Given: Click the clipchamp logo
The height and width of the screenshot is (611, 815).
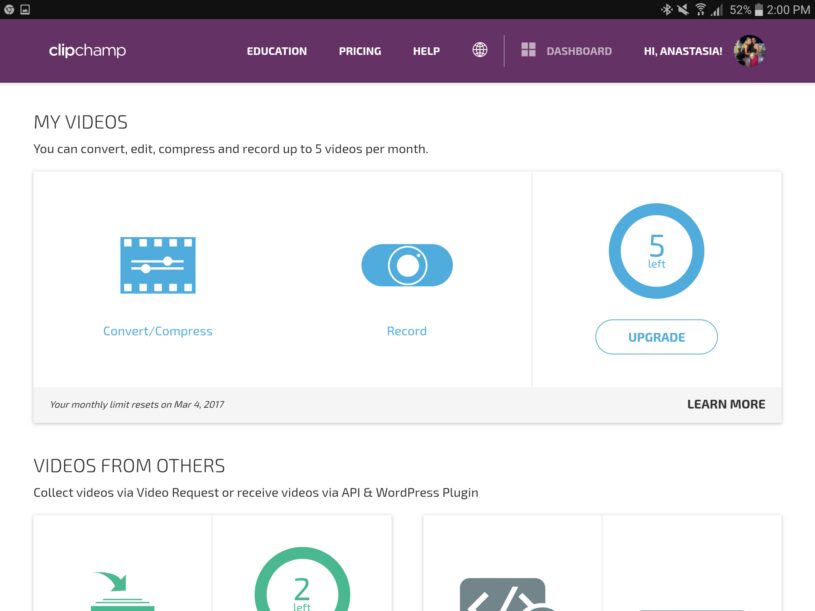Looking at the screenshot, I should point(87,50).
